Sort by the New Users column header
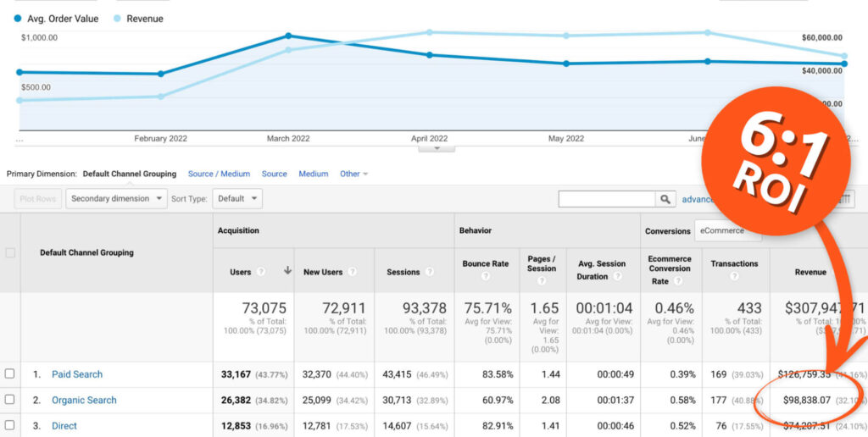Screen dimensions: 868x437 (x=323, y=272)
